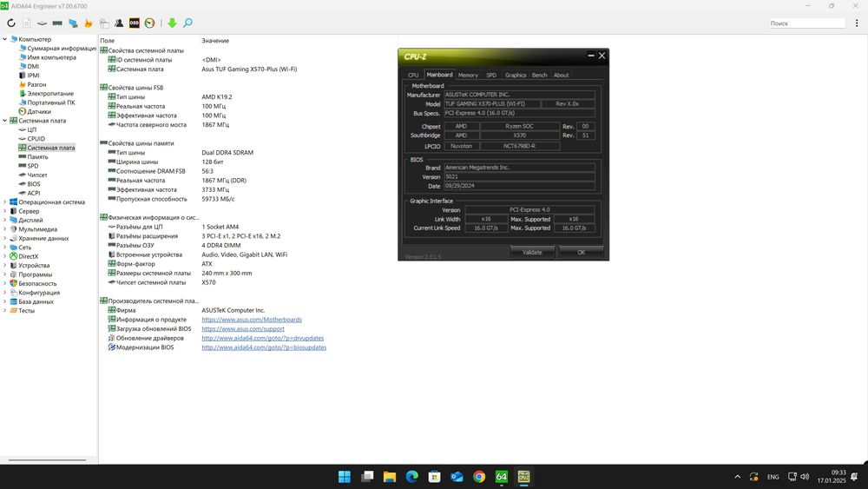Screen dimensions: 868x489
Task: Open the three-dot menu next to search
Action: [x=857, y=23]
